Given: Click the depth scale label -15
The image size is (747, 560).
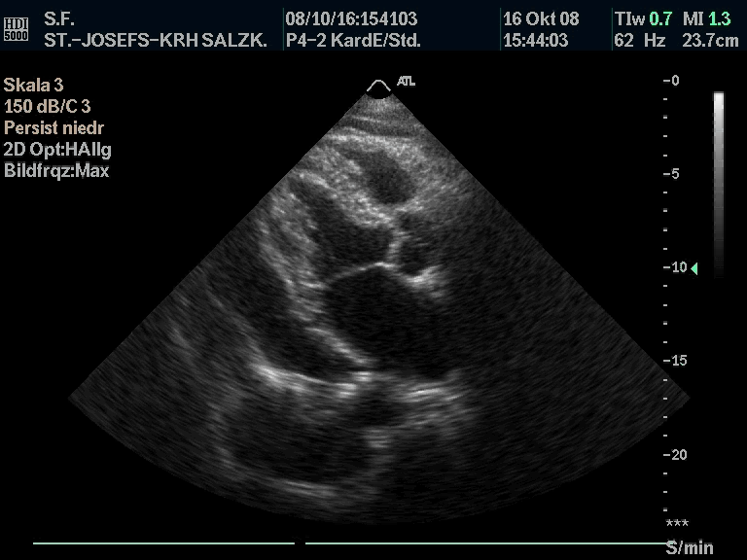Looking at the screenshot, I should pos(675,361).
